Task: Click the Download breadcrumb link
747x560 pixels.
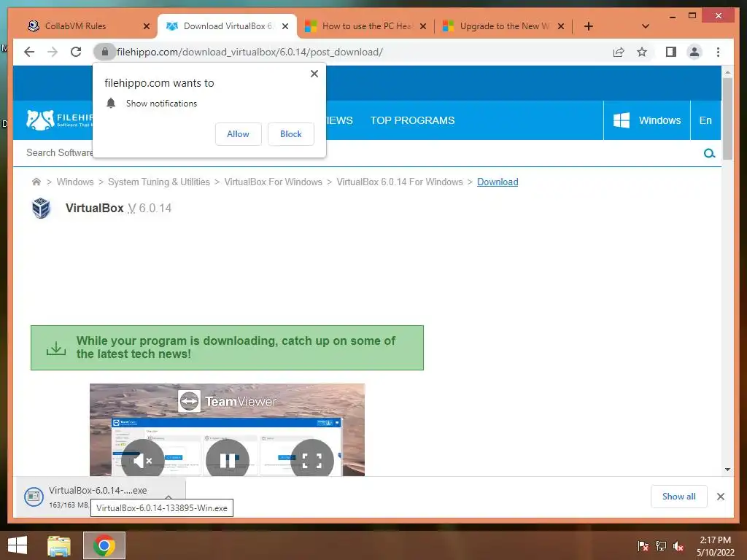Action: 498,182
